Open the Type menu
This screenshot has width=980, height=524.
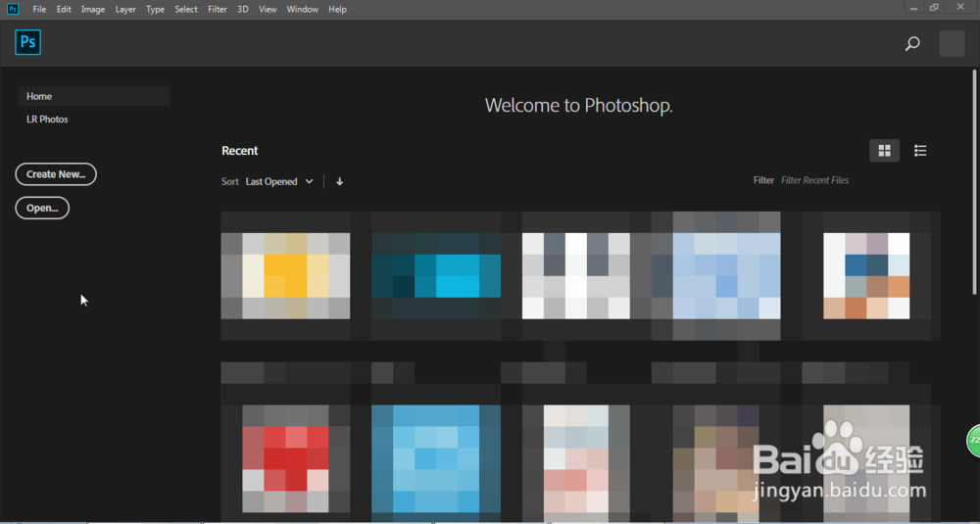point(155,10)
